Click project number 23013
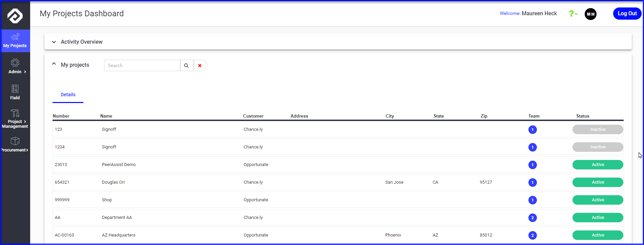644x245 pixels. click(61, 165)
